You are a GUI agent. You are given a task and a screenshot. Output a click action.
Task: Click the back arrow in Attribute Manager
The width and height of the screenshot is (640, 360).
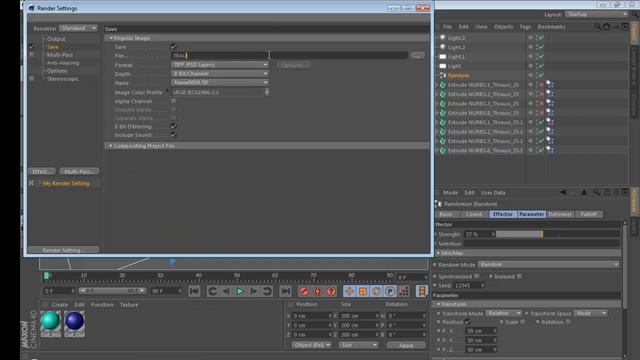coord(563,192)
